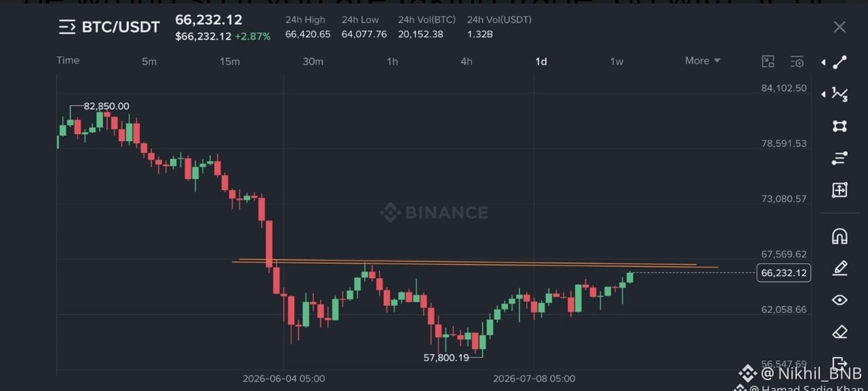Expand the More intervals dropdown
The height and width of the screenshot is (391, 868).
point(703,60)
